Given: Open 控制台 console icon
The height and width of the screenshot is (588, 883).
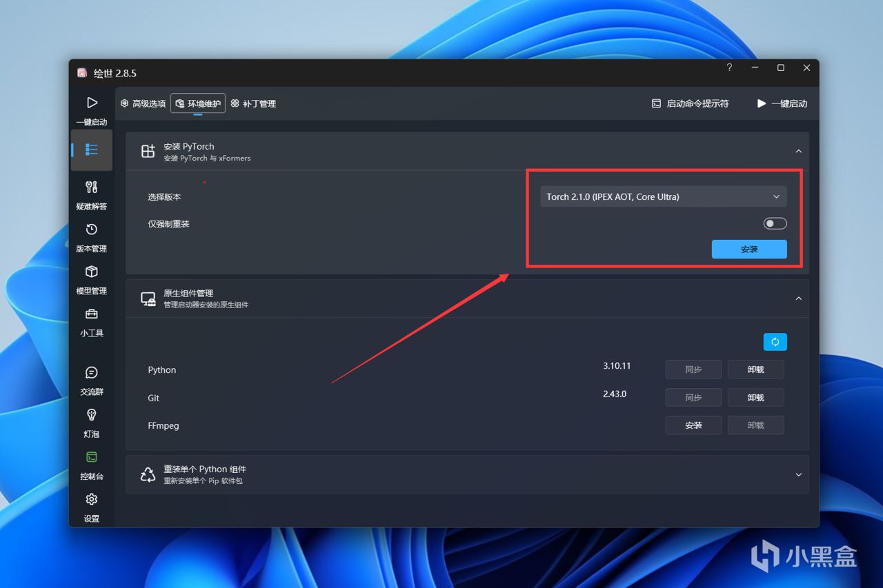Looking at the screenshot, I should 92,457.
